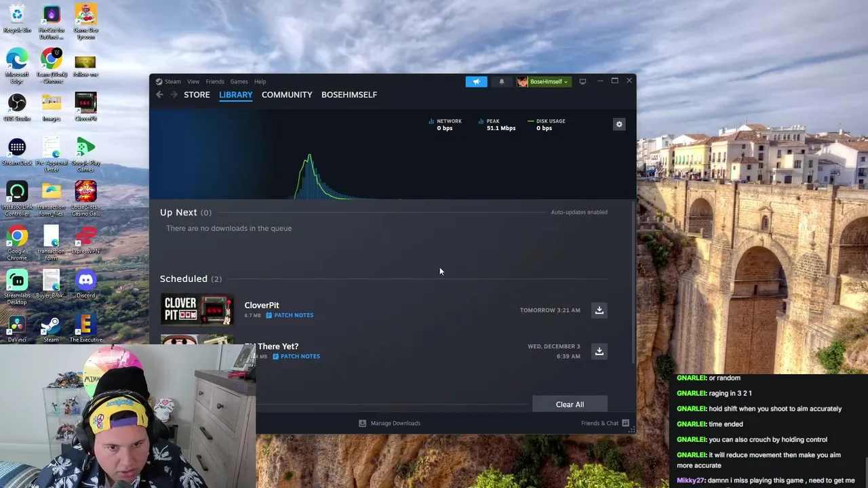Click the DISK USAGE stat
This screenshot has width=868, height=488.
click(547, 125)
